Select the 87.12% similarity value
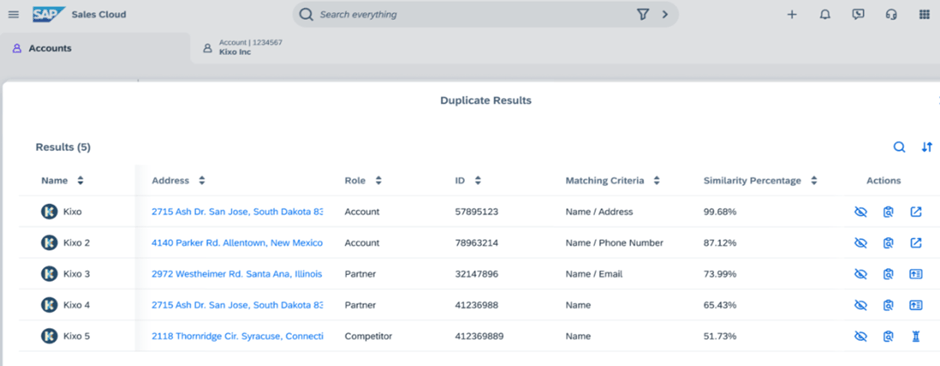940x366 pixels. click(720, 243)
